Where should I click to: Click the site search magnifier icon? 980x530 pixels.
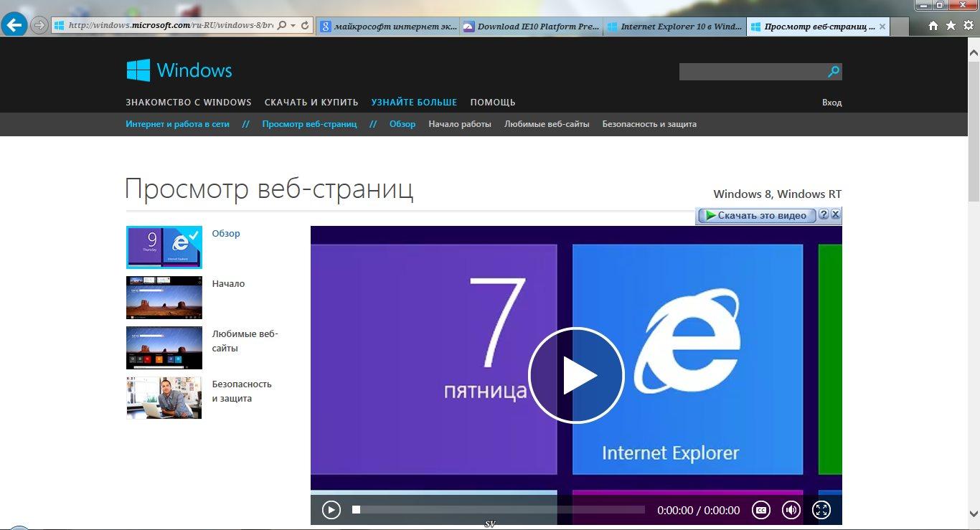[834, 72]
